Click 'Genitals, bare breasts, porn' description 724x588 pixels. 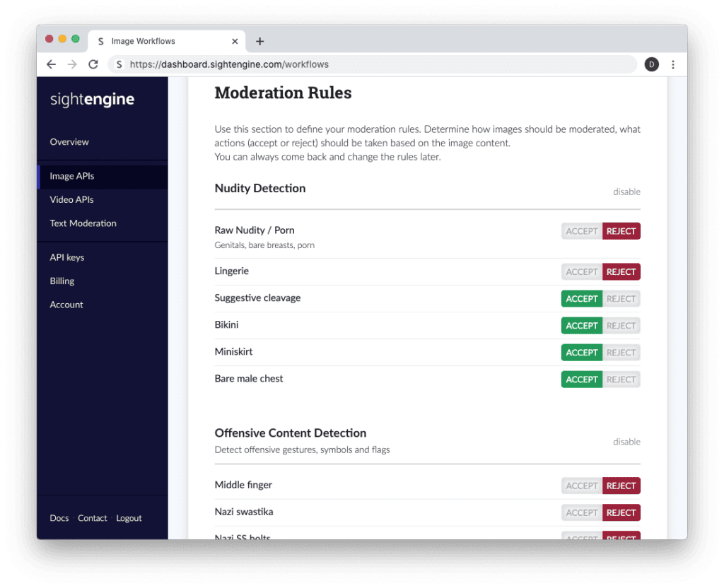point(264,245)
